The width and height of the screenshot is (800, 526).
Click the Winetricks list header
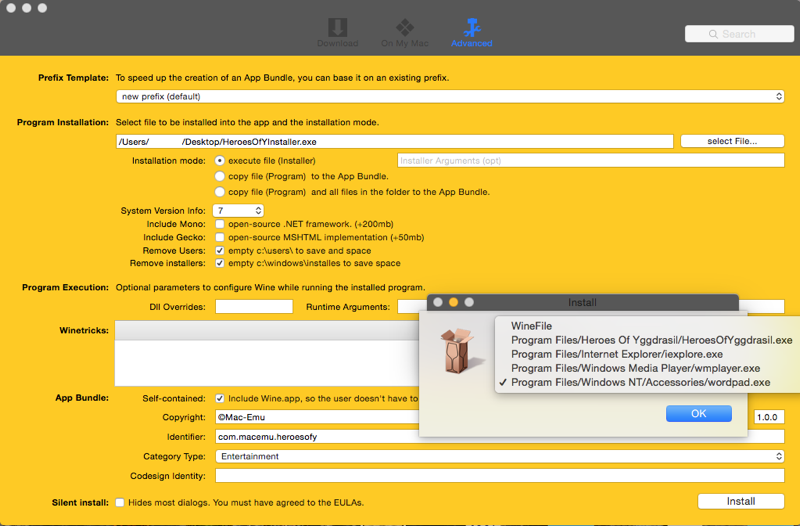267,331
